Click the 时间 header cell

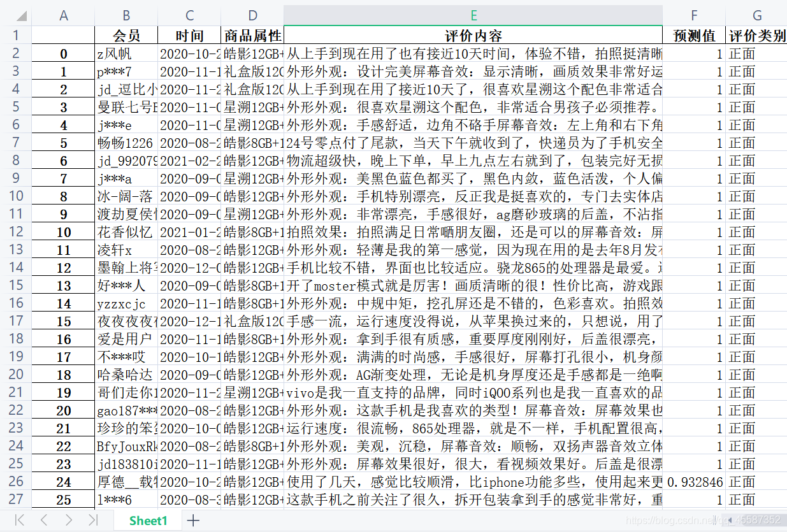[x=189, y=36]
